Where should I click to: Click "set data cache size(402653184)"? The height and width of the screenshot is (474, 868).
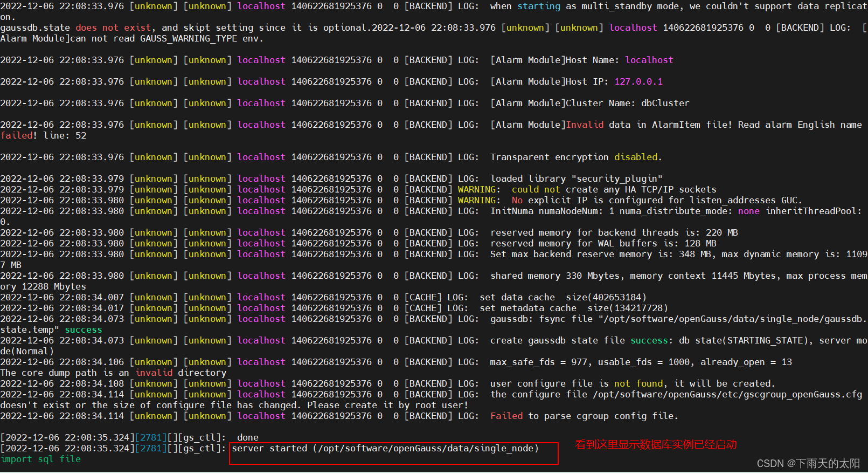click(563, 298)
